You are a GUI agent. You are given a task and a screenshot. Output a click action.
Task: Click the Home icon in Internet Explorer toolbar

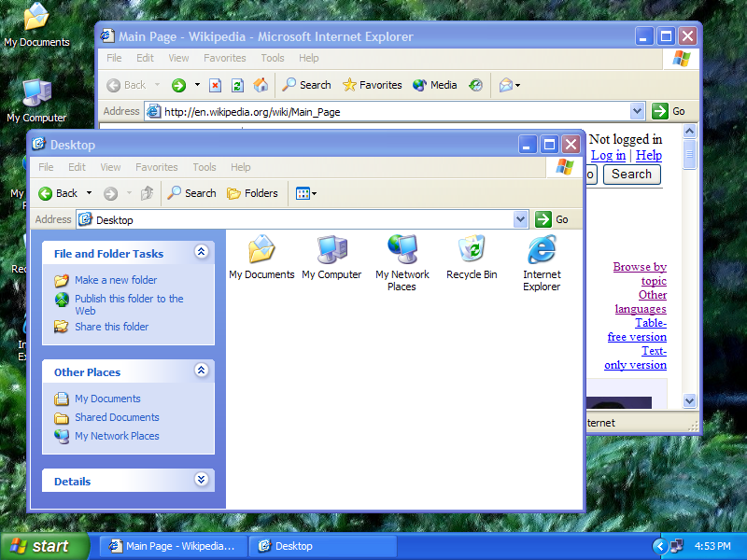tap(261, 85)
